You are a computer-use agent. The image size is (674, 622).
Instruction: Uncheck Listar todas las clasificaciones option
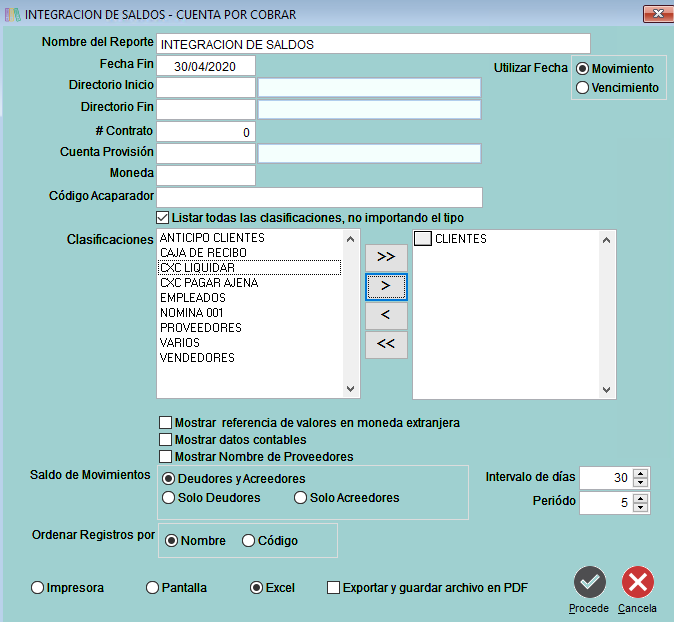163,217
